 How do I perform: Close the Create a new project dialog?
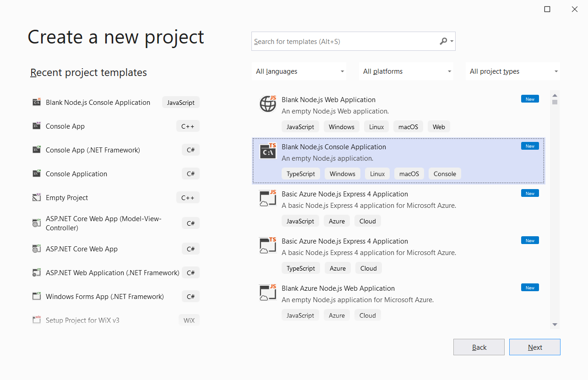(575, 9)
